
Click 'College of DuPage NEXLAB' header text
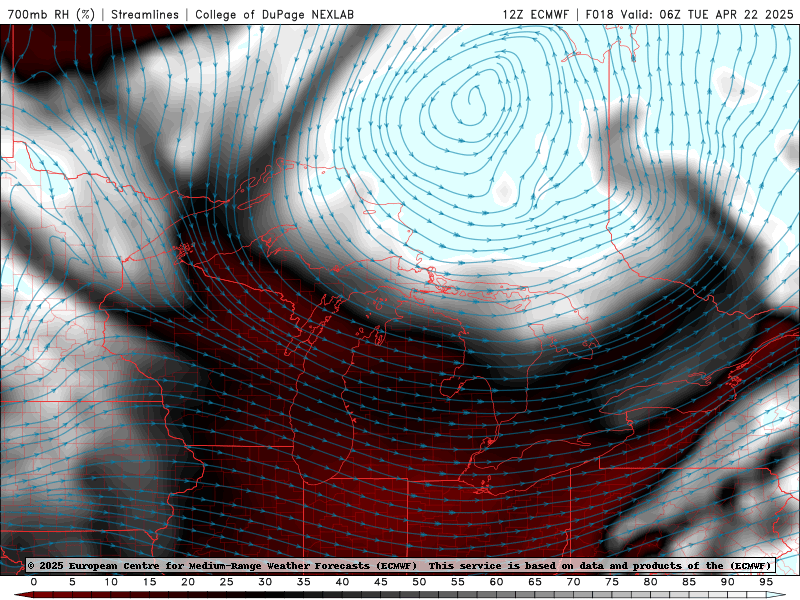274,14
